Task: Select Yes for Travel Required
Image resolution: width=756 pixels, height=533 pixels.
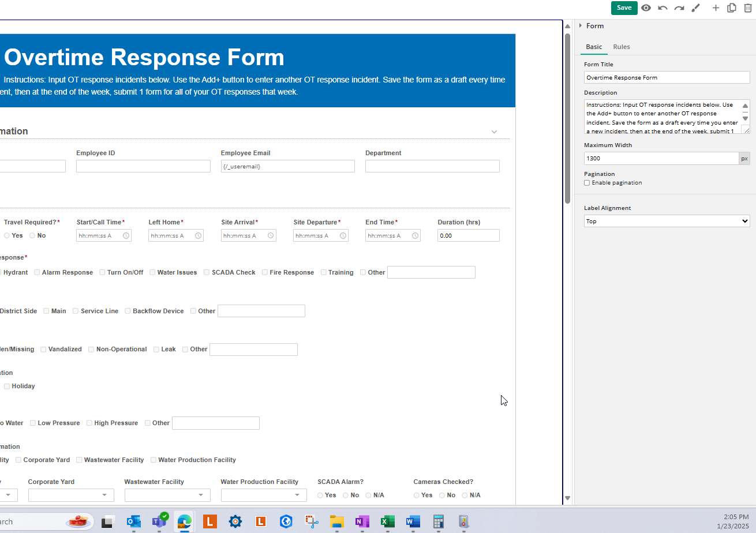Action: 7,235
